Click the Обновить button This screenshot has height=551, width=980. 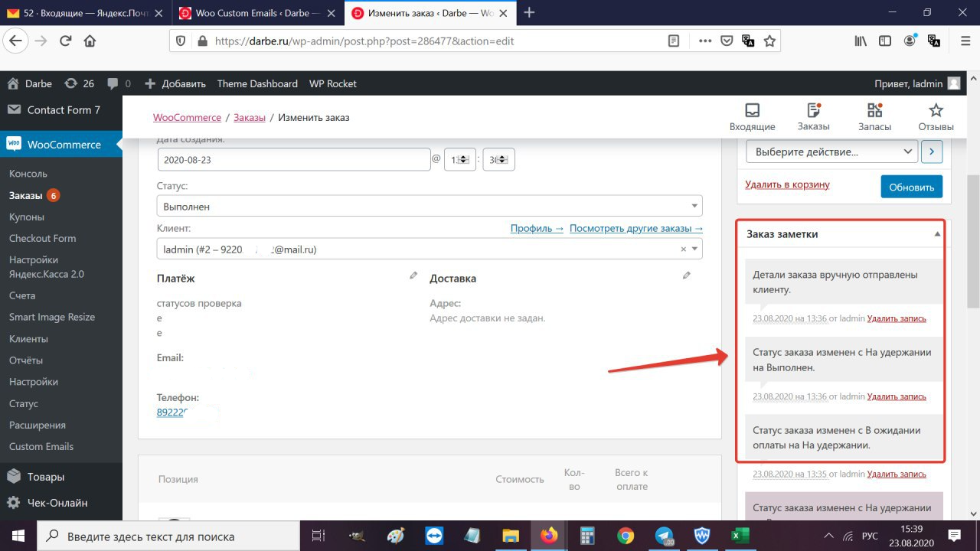pos(912,187)
